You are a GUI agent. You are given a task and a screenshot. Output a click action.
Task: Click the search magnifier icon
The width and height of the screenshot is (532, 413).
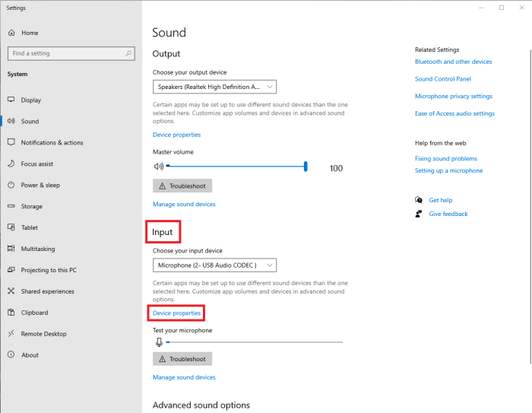coord(128,53)
